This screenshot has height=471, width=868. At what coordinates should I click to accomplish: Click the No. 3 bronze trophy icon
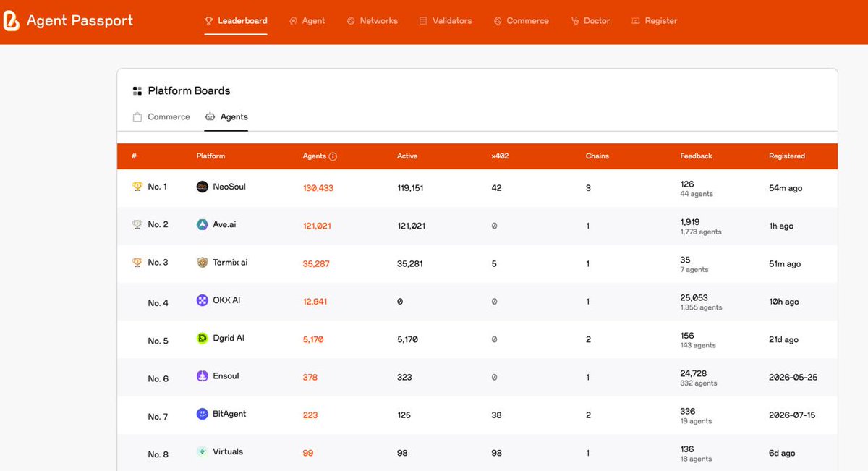click(137, 263)
